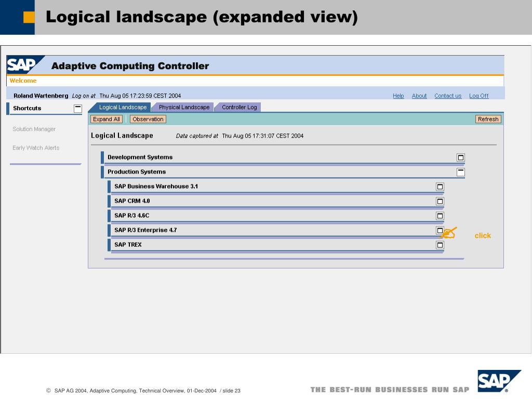Open Solution Manager shortcut
Screen dimensions: 532x399
pos(34,129)
